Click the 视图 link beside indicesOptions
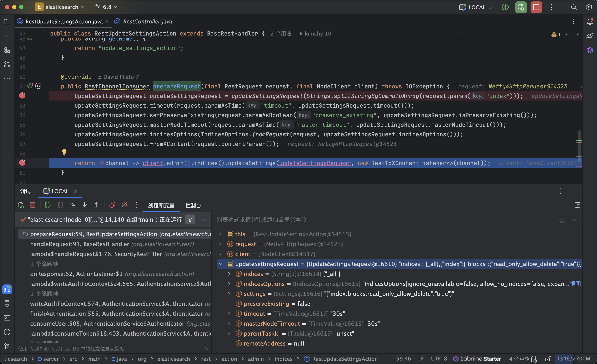 pyautogui.click(x=575, y=284)
